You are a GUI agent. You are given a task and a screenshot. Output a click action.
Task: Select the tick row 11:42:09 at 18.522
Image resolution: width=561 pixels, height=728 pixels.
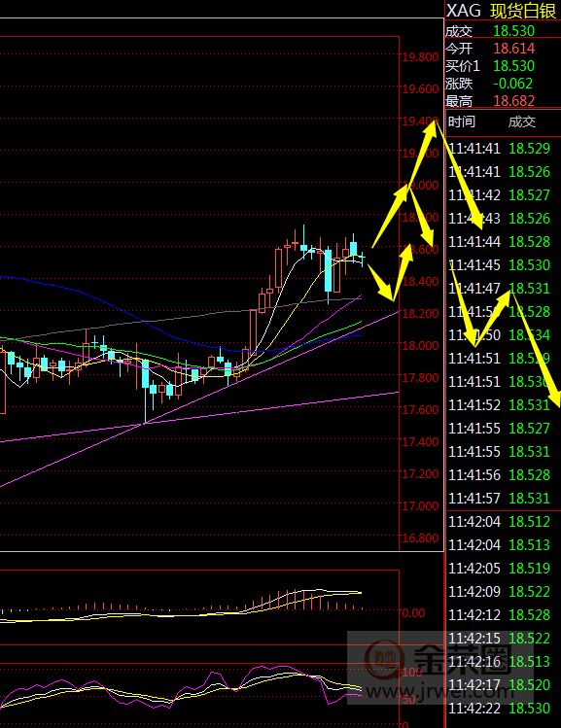pyautogui.click(x=499, y=592)
